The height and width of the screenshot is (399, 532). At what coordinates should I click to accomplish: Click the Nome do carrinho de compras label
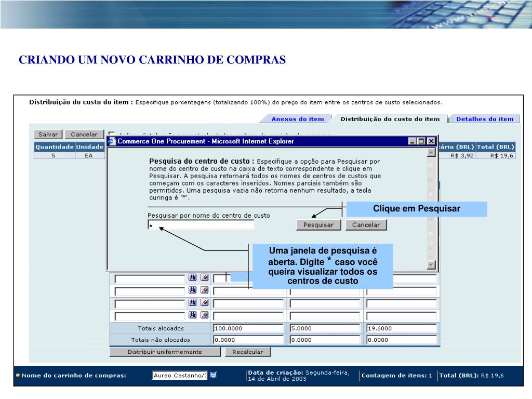[74, 375]
